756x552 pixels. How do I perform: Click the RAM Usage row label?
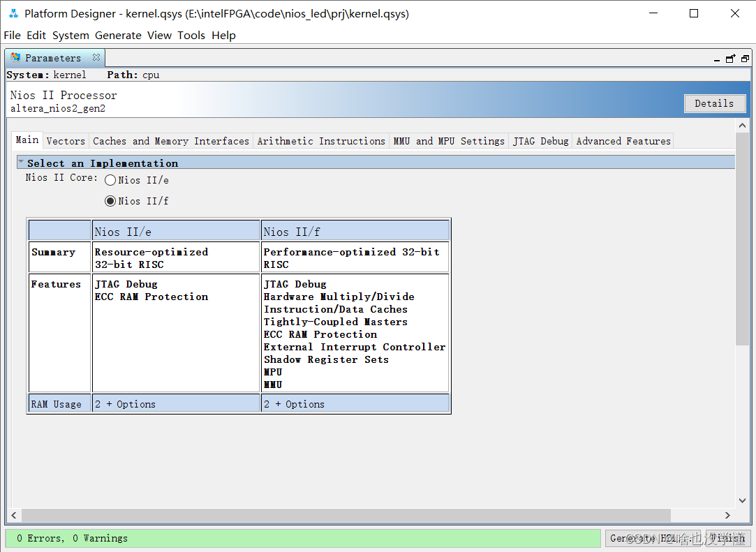click(60, 403)
